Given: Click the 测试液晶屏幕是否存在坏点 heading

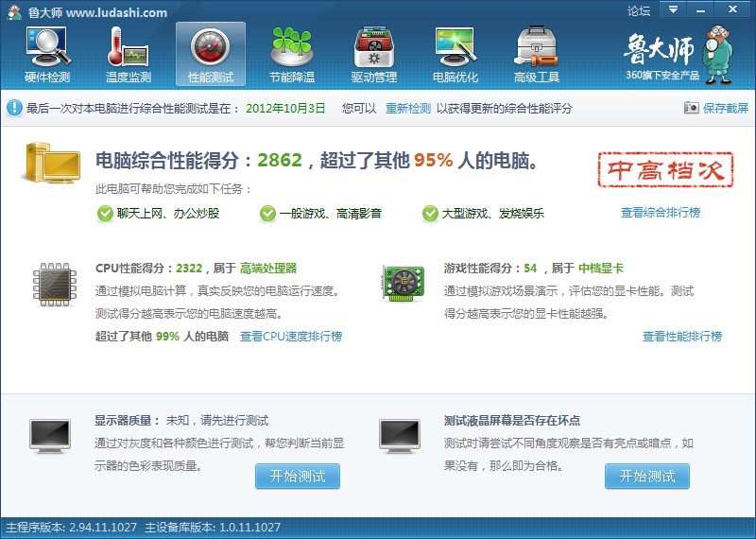Looking at the screenshot, I should [x=512, y=420].
